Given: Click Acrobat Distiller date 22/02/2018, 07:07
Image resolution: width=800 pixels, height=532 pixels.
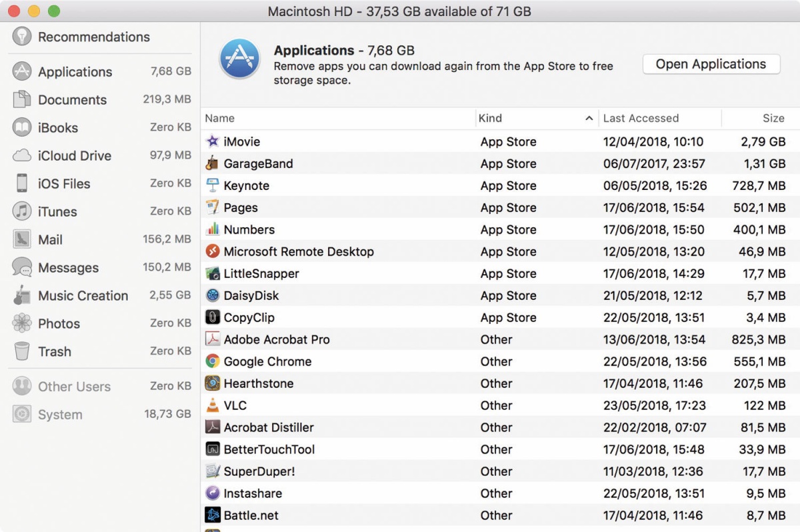Looking at the screenshot, I should click(655, 427).
